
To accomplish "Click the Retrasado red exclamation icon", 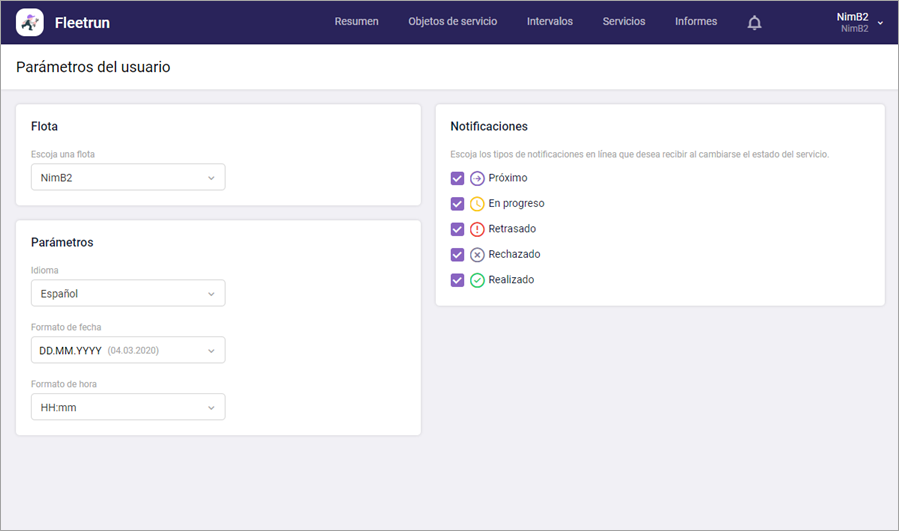I will [477, 229].
